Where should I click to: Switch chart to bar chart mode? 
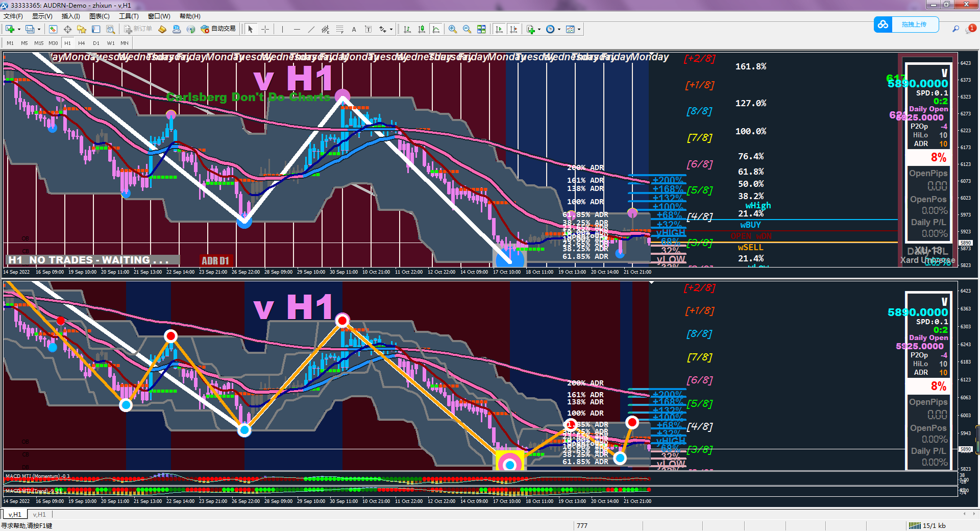(x=407, y=29)
